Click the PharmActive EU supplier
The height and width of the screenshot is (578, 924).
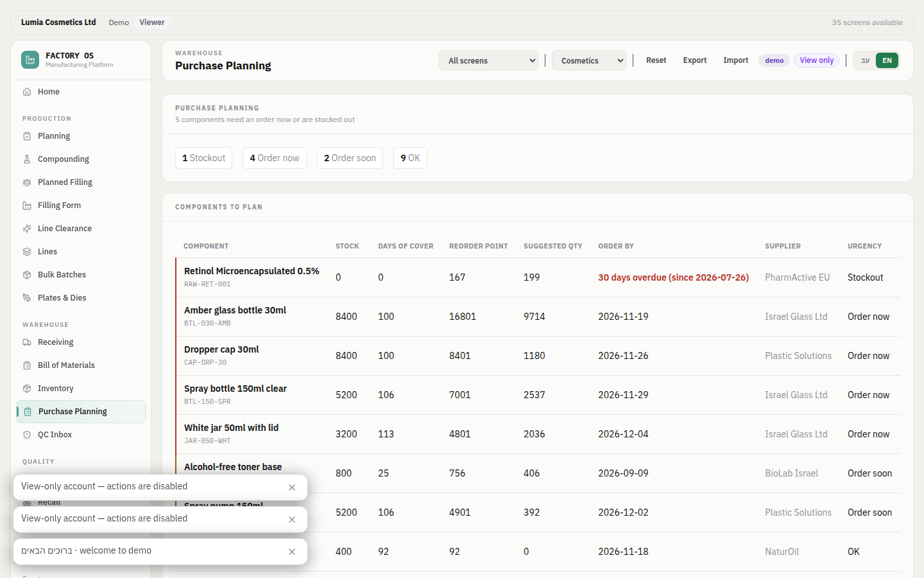pyautogui.click(x=797, y=277)
